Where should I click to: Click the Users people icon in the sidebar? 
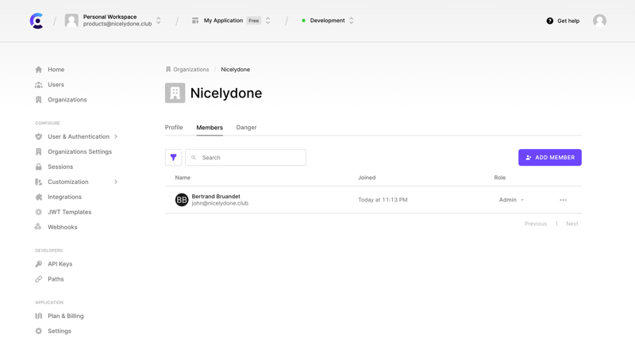tap(38, 85)
